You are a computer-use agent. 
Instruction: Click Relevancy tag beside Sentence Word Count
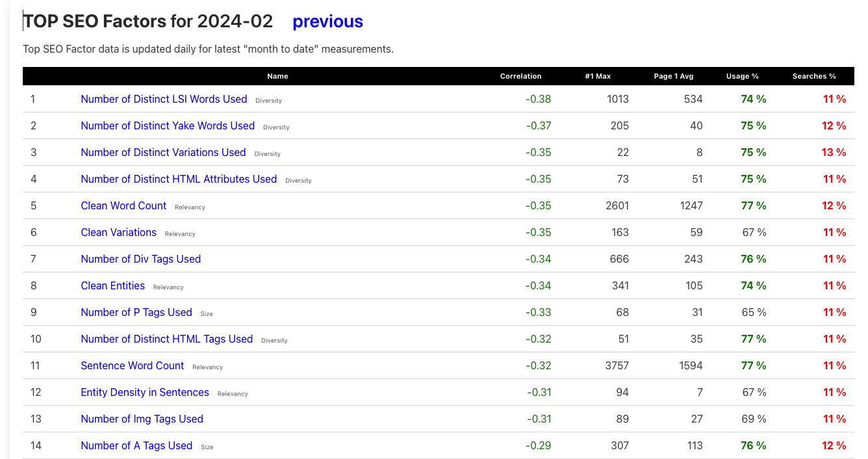pos(207,367)
